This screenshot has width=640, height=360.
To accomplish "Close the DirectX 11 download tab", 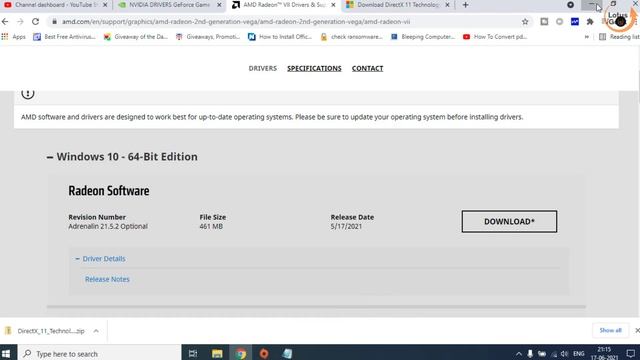I will 447,5.
